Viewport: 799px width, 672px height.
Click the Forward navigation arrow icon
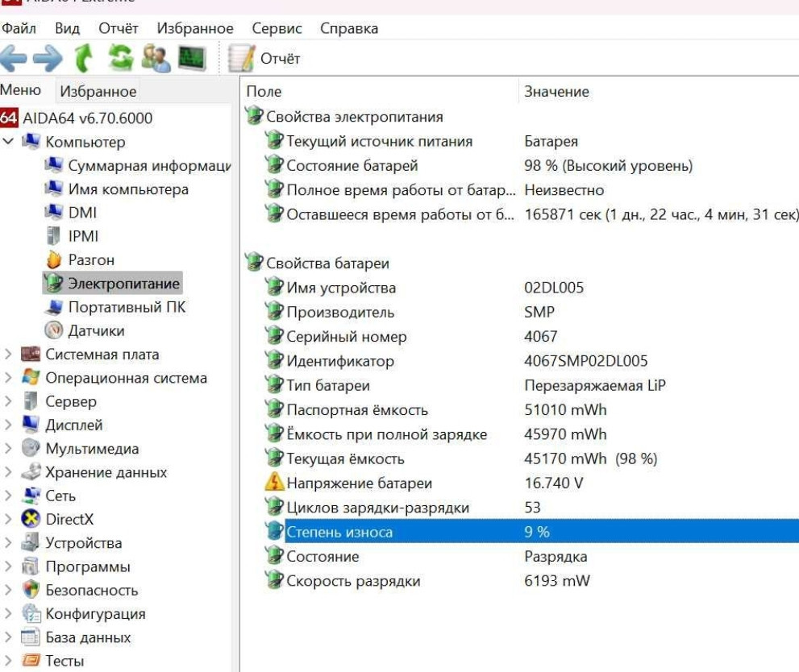click(x=48, y=59)
